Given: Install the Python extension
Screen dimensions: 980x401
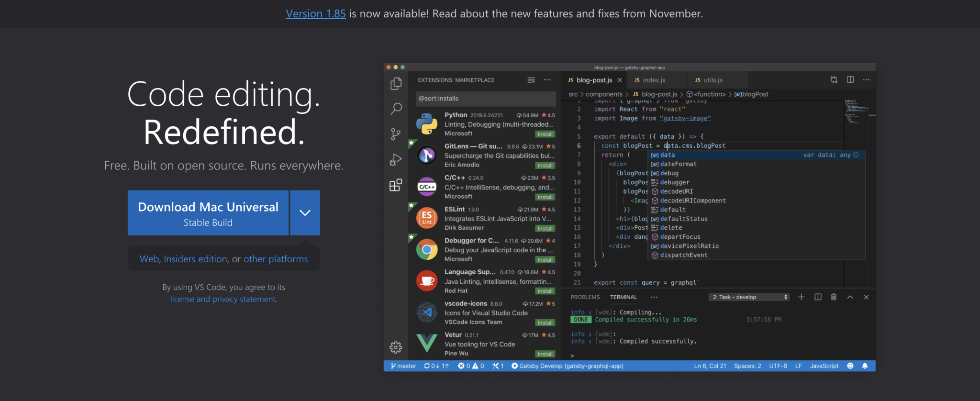Looking at the screenshot, I should 545,134.
